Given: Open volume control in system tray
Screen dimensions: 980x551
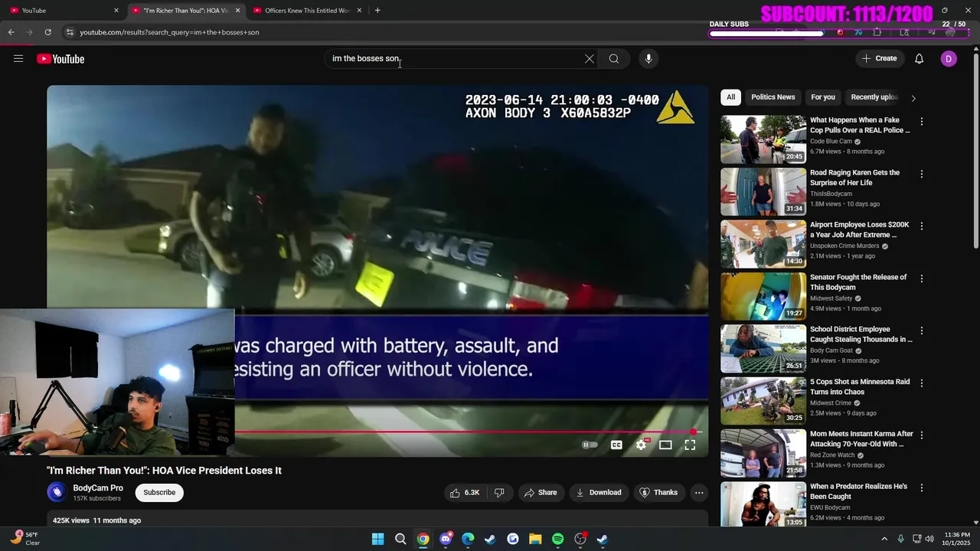Looking at the screenshot, I should [929, 540].
